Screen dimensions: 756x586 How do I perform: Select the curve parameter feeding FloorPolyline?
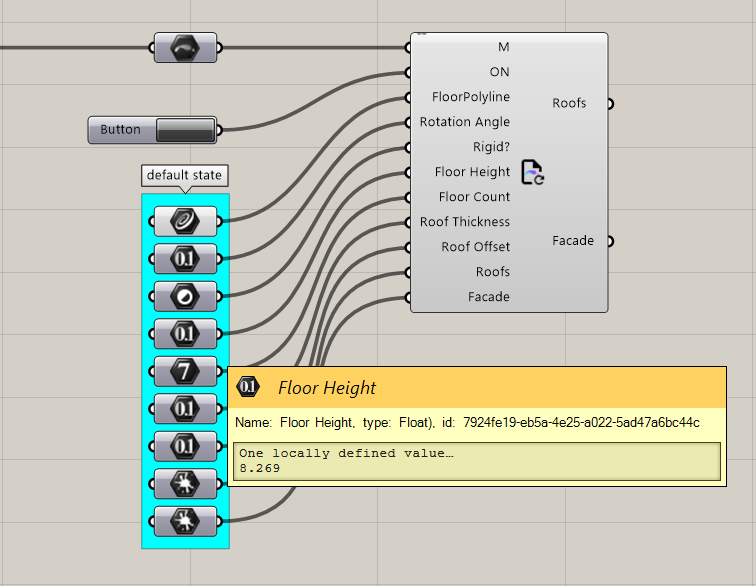click(185, 222)
